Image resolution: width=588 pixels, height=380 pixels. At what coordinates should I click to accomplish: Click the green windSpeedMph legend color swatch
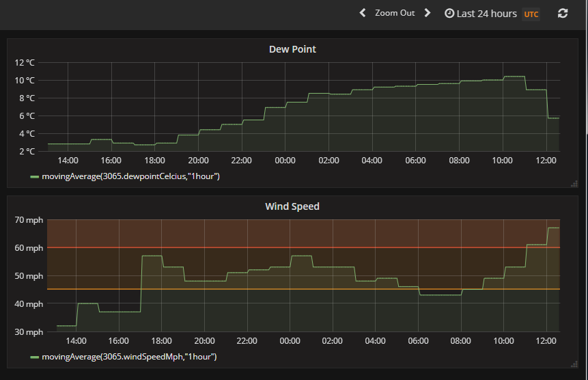[x=35, y=357]
